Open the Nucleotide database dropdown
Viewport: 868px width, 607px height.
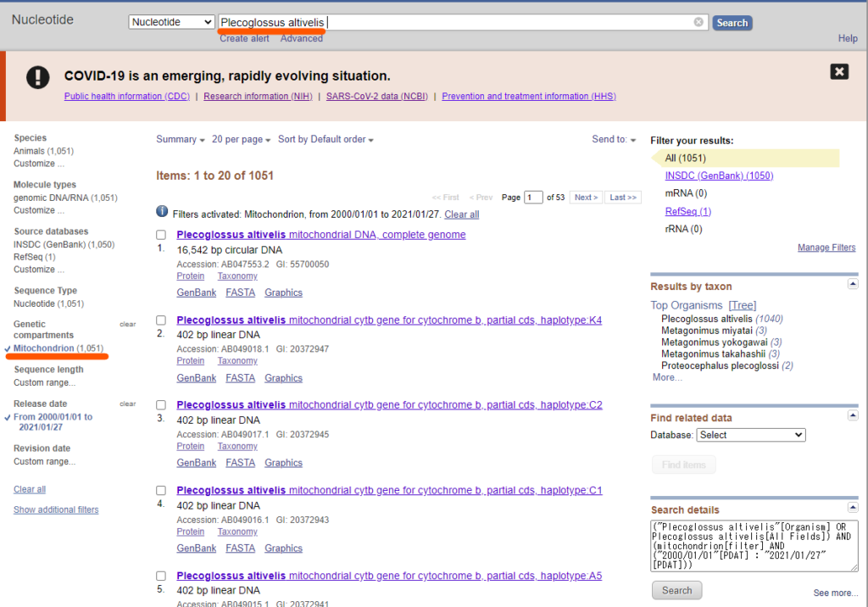pos(172,22)
